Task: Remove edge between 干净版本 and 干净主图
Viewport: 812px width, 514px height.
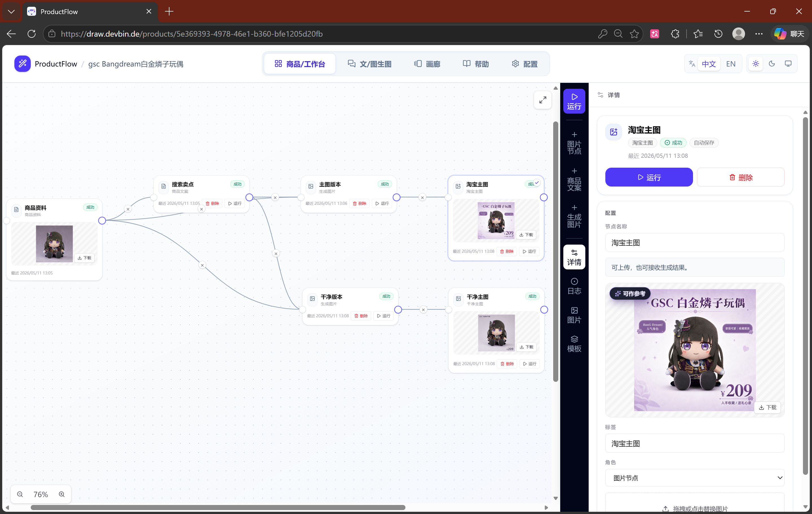Action: [x=423, y=310]
